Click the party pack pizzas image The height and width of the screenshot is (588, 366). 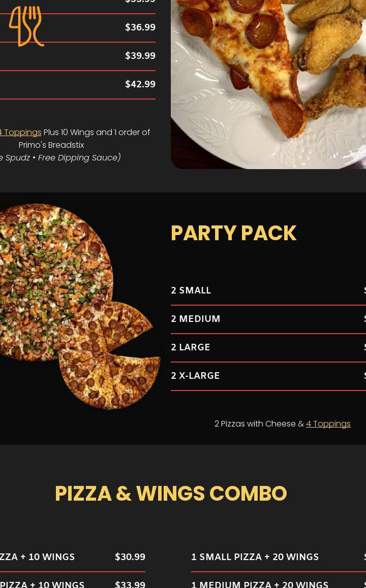pos(79,306)
